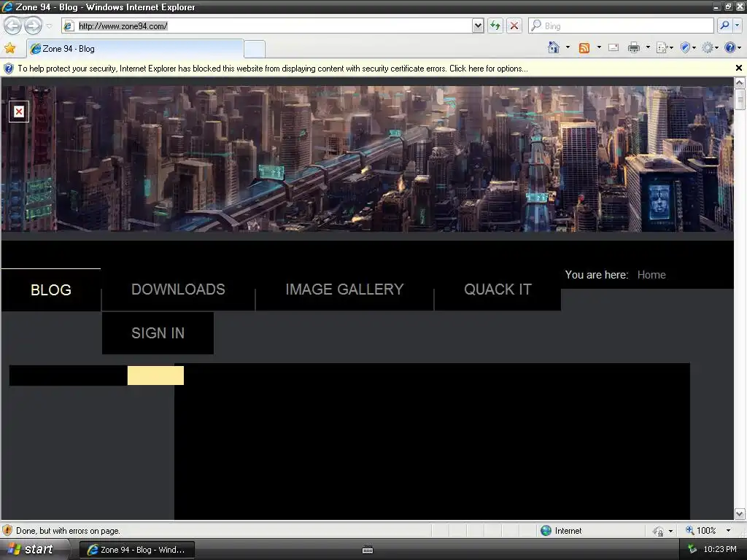The height and width of the screenshot is (560, 747).
Task: Open a new blank tab
Action: tap(255, 49)
